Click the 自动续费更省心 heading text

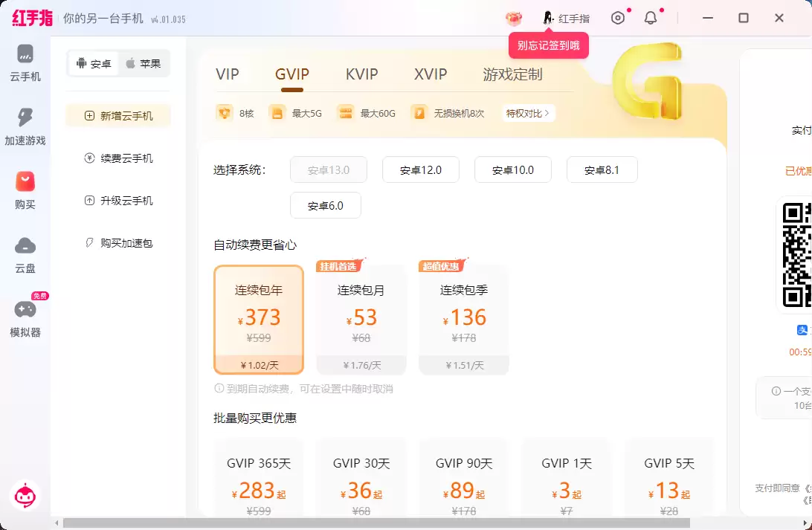[x=255, y=245]
